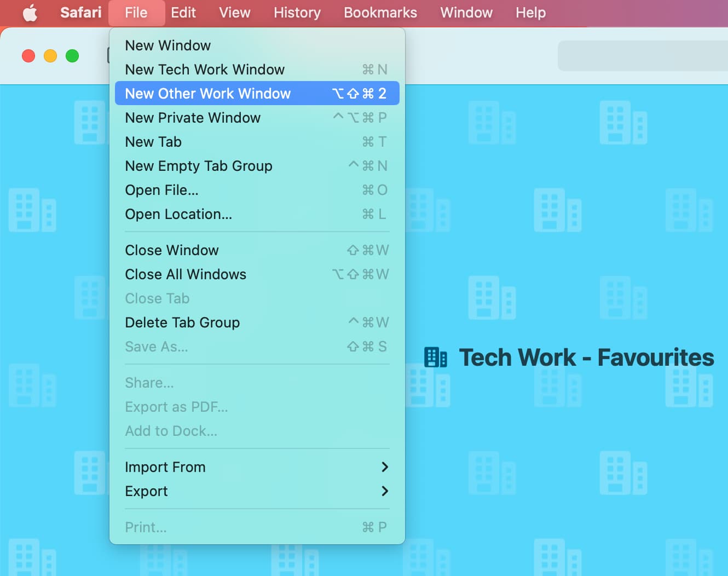
Task: Select New Tech Work Window
Action: [x=205, y=70]
